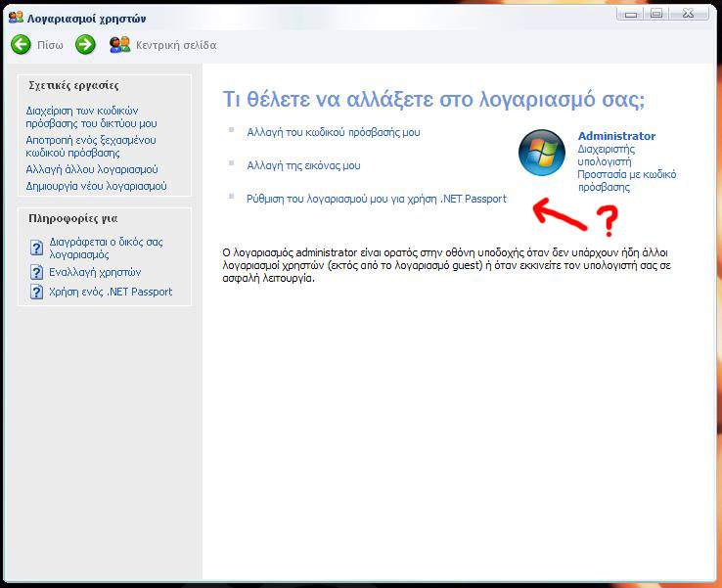Click the Administrator Windows logo picture
Image resolution: width=722 pixels, height=588 pixels.
(x=542, y=153)
